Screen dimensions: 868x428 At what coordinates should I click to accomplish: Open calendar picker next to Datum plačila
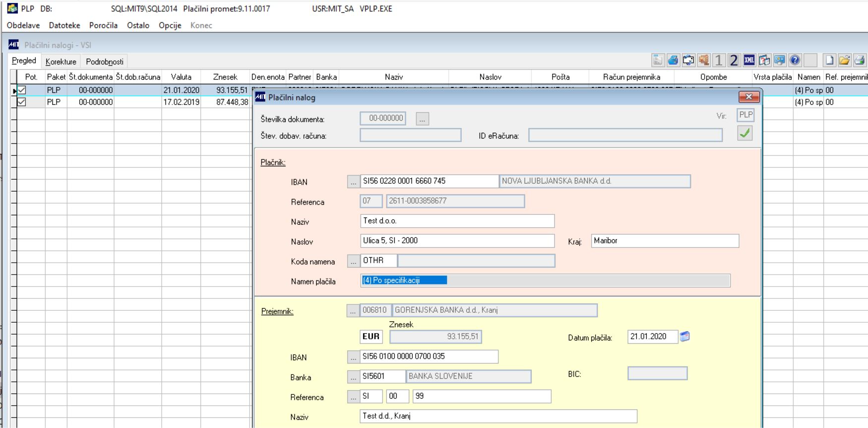click(x=685, y=337)
